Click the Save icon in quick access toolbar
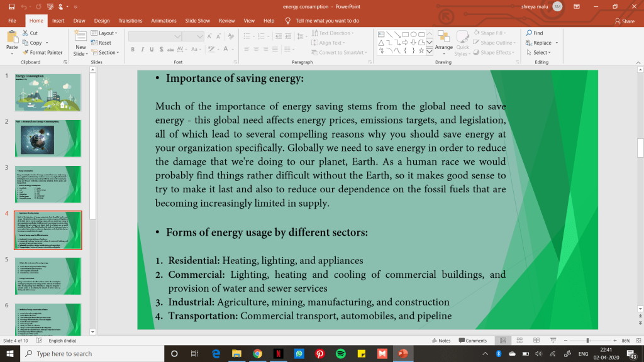The image size is (644, 362). point(12,6)
